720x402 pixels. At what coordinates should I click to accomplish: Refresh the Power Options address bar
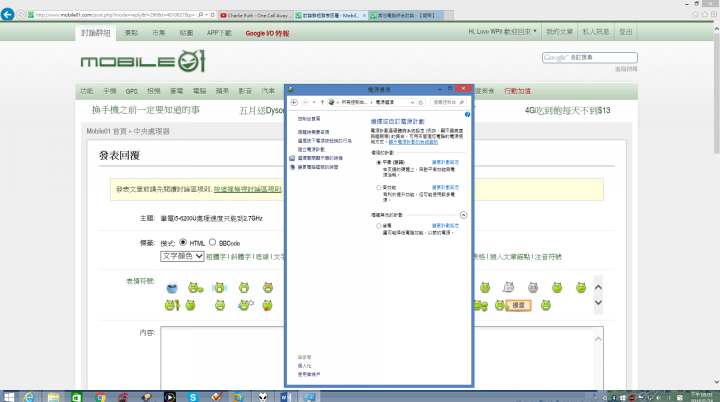coord(421,102)
